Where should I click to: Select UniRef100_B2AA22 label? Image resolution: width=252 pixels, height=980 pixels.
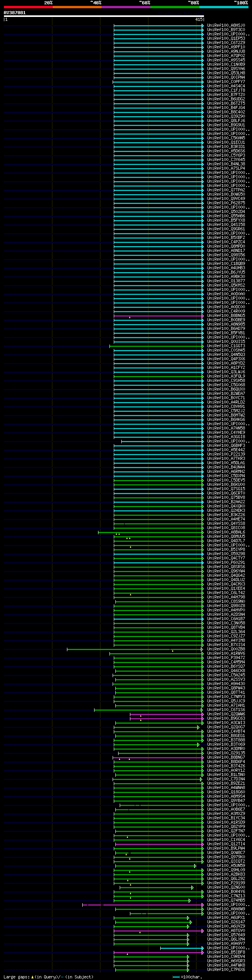(226, 502)
